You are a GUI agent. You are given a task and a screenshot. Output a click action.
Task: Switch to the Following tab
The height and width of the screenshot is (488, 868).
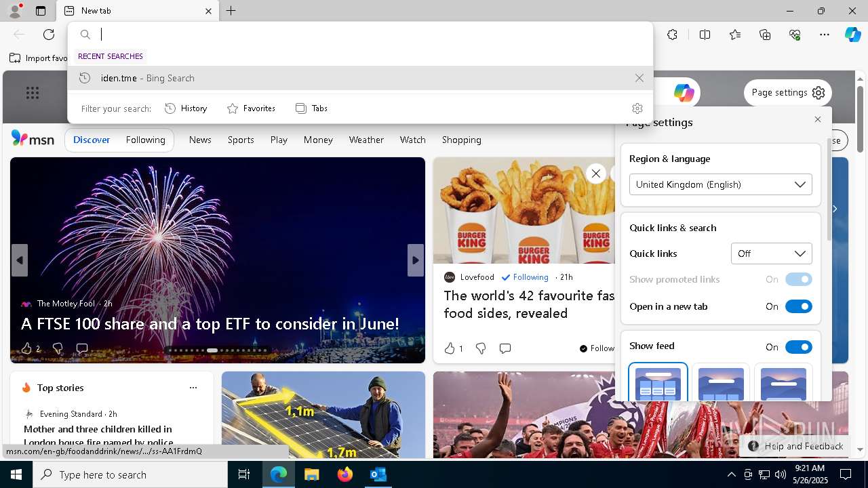point(145,140)
